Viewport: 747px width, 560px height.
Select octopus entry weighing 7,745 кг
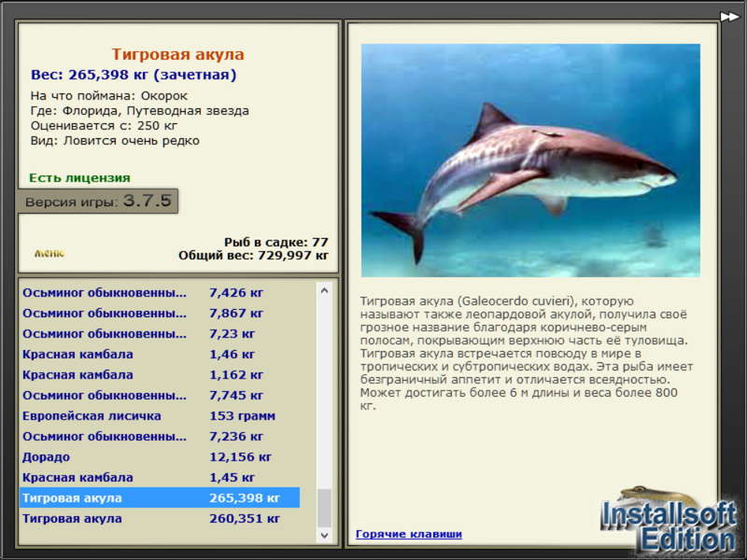coord(160,395)
